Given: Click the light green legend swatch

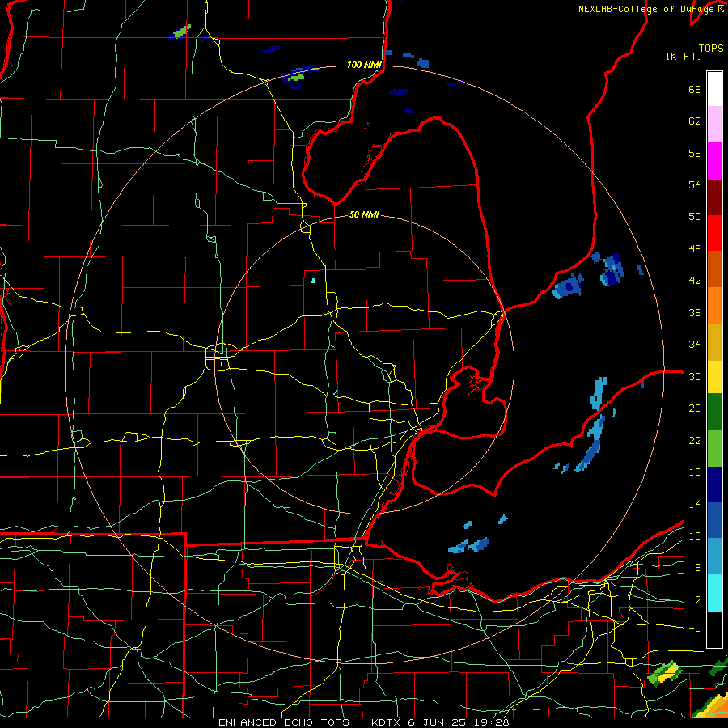Looking at the screenshot, I should (714, 448).
